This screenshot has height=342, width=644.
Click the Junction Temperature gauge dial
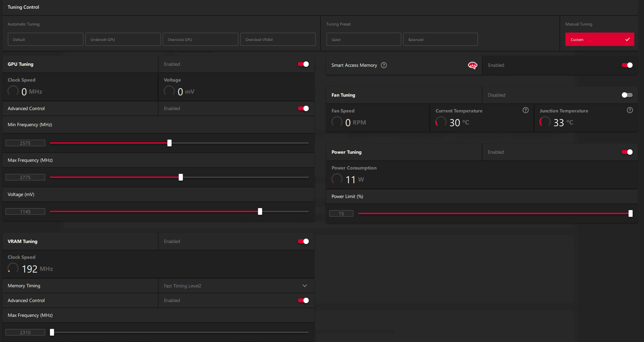(545, 122)
